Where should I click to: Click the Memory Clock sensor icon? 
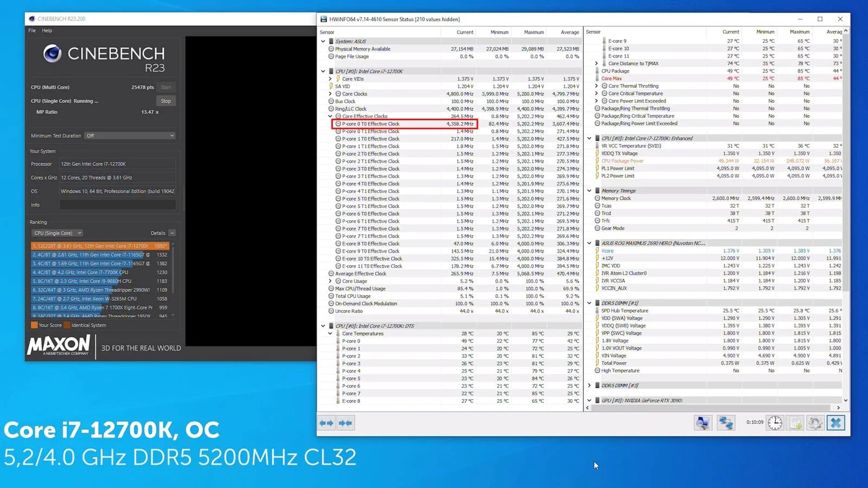point(597,198)
